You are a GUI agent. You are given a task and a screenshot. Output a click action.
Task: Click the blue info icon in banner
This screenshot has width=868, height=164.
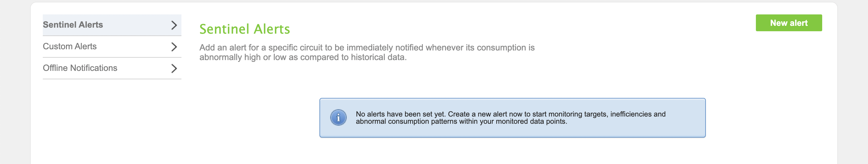tap(338, 118)
